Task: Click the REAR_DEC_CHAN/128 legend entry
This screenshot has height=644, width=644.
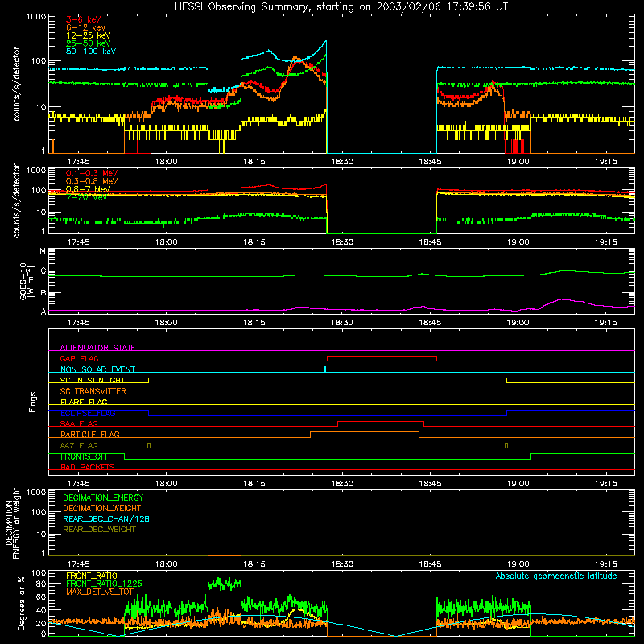Action: [x=106, y=518]
